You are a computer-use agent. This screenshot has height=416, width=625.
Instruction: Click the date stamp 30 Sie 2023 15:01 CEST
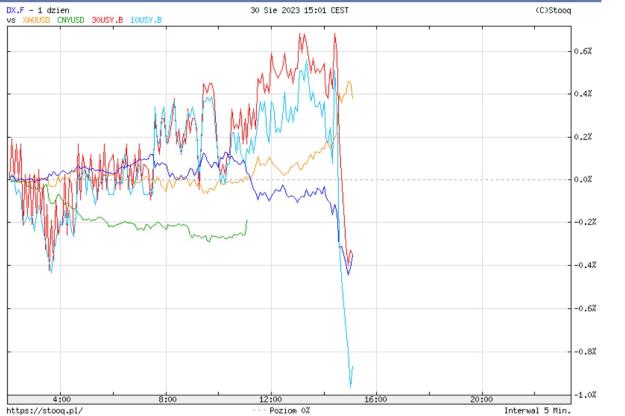coord(299,10)
